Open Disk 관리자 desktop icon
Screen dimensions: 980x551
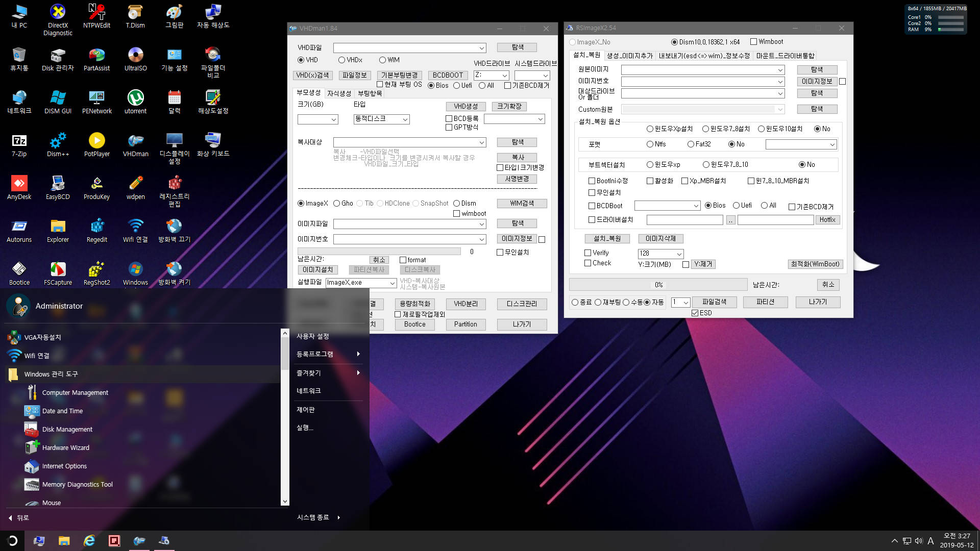tap(58, 59)
